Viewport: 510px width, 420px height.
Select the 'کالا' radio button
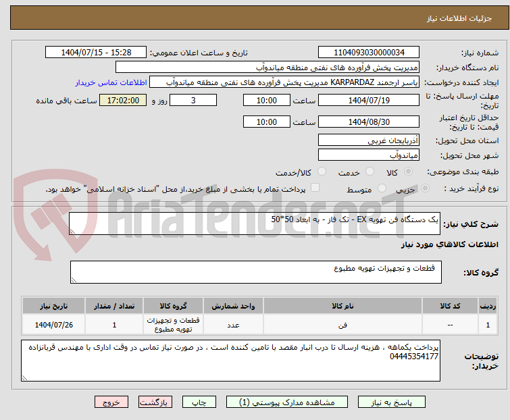coord(408,172)
